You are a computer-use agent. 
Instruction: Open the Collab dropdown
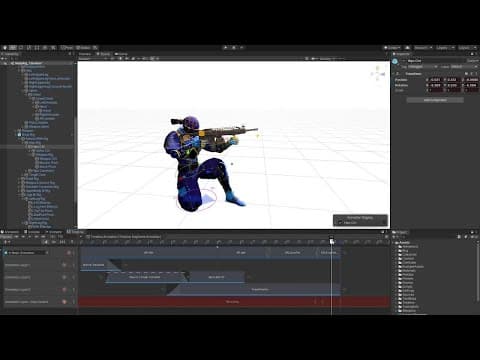[x=393, y=48]
